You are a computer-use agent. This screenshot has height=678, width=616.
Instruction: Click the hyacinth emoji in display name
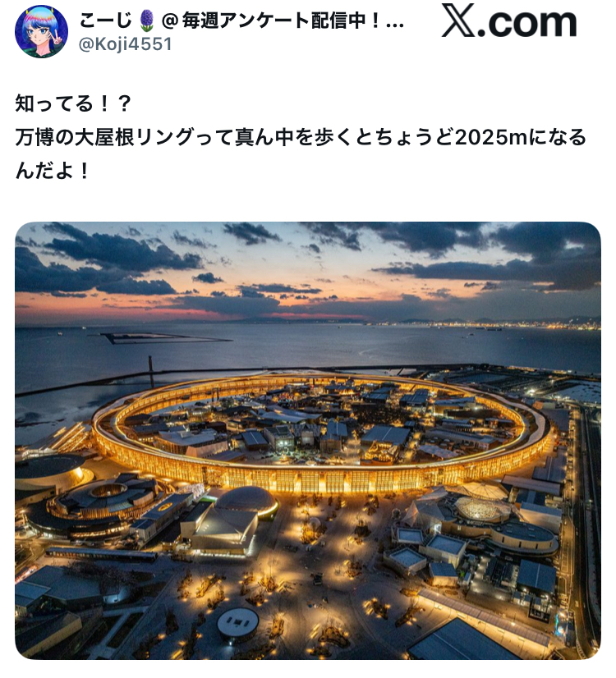pyautogui.click(x=147, y=21)
